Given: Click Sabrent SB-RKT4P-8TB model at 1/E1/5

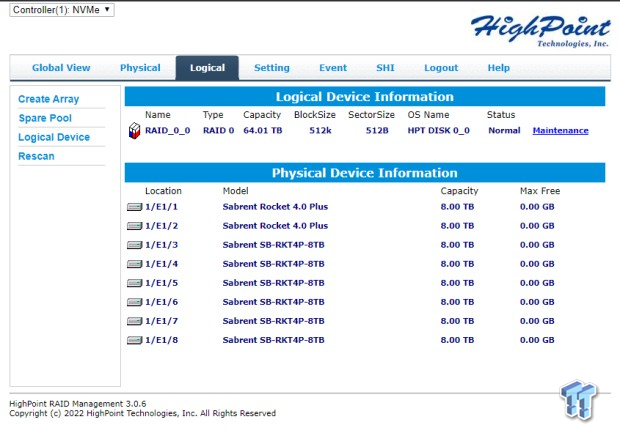Looking at the screenshot, I should [x=274, y=283].
